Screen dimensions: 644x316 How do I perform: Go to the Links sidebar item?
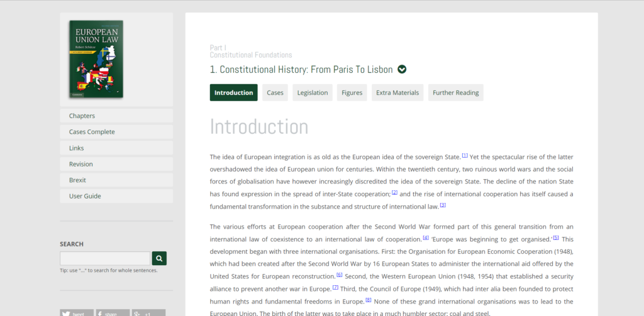click(116, 148)
